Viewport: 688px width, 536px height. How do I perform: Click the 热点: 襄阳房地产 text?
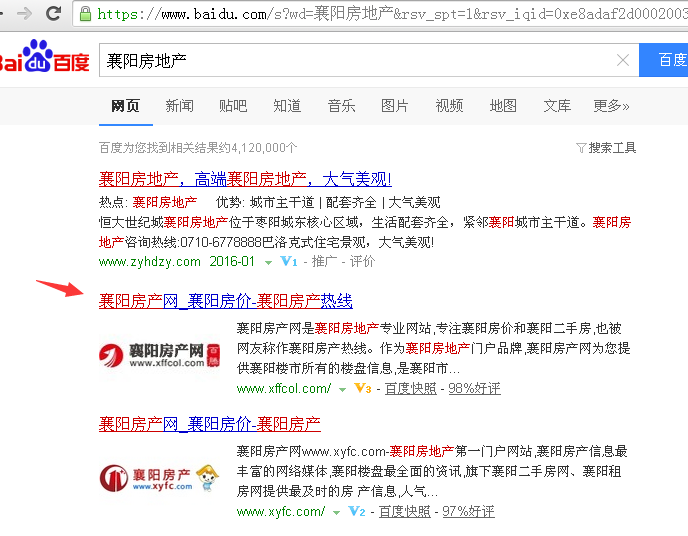[x=148, y=202]
